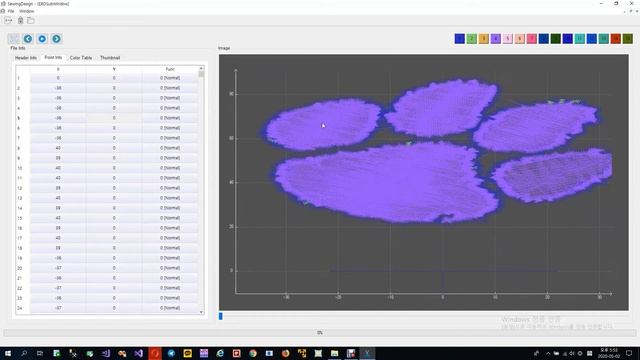640x360 pixels.
Task: Open the Windows Start menu
Action: tap(8, 353)
